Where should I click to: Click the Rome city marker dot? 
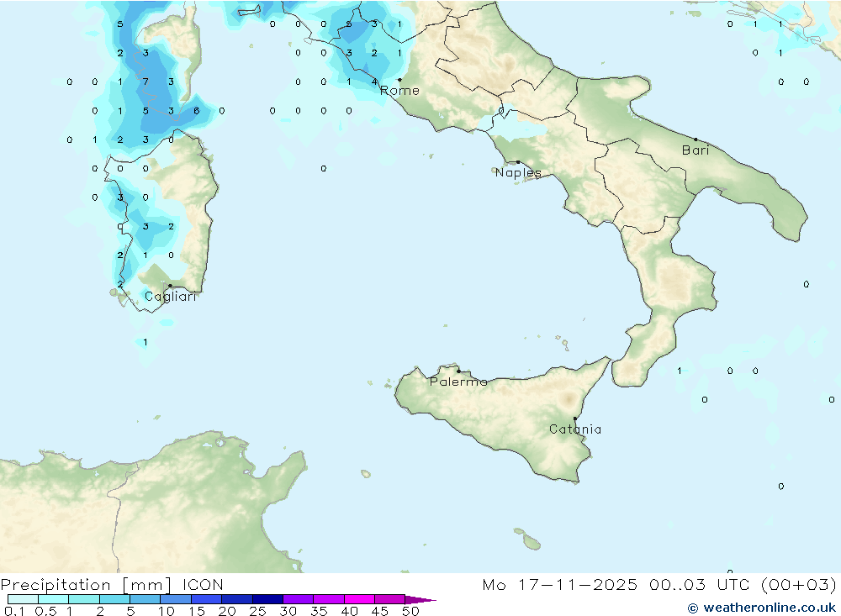[399, 80]
